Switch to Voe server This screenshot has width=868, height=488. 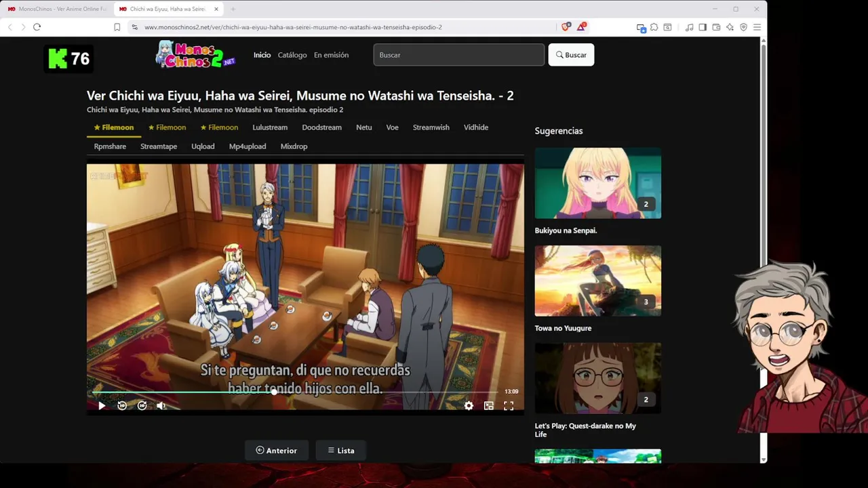[393, 127]
